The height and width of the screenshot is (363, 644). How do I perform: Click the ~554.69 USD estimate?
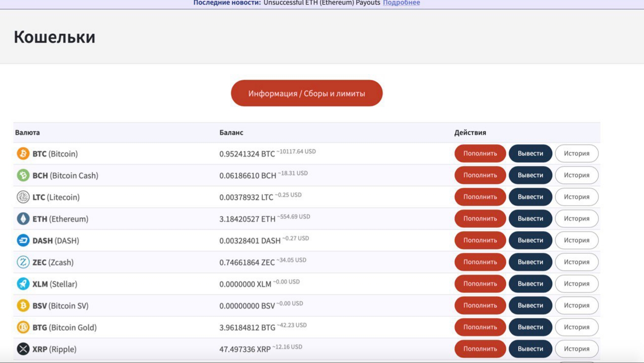pos(294,216)
